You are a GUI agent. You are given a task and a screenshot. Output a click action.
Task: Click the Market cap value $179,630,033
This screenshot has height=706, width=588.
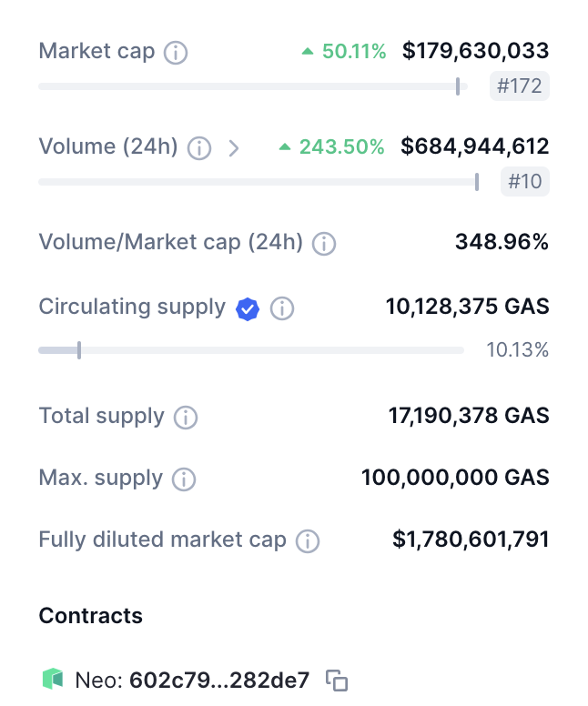475,51
